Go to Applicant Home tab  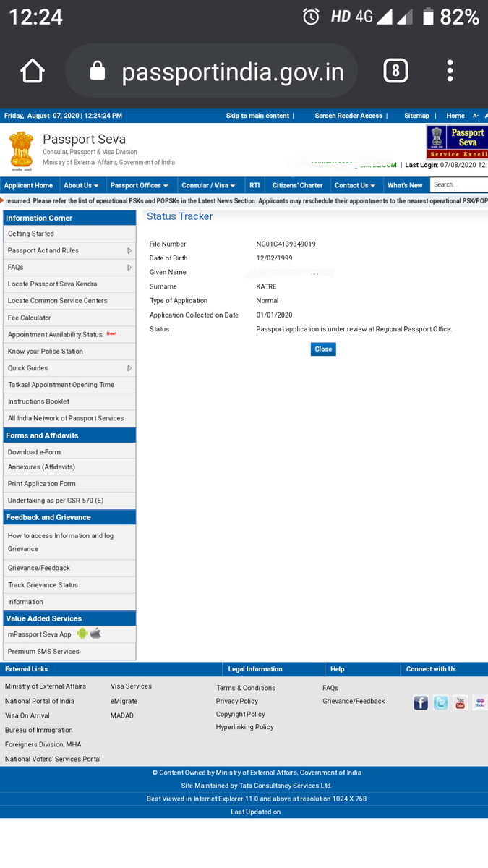click(29, 185)
